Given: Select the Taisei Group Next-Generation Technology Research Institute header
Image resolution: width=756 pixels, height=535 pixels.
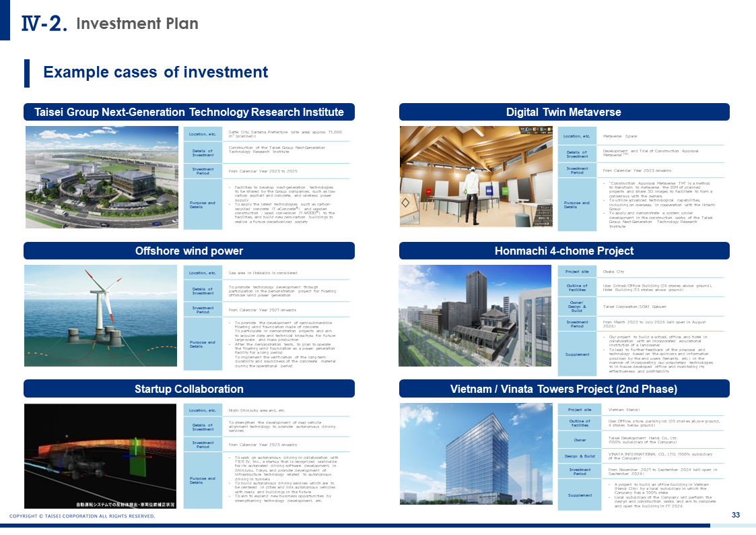Looking at the screenshot, I should tap(189, 112).
